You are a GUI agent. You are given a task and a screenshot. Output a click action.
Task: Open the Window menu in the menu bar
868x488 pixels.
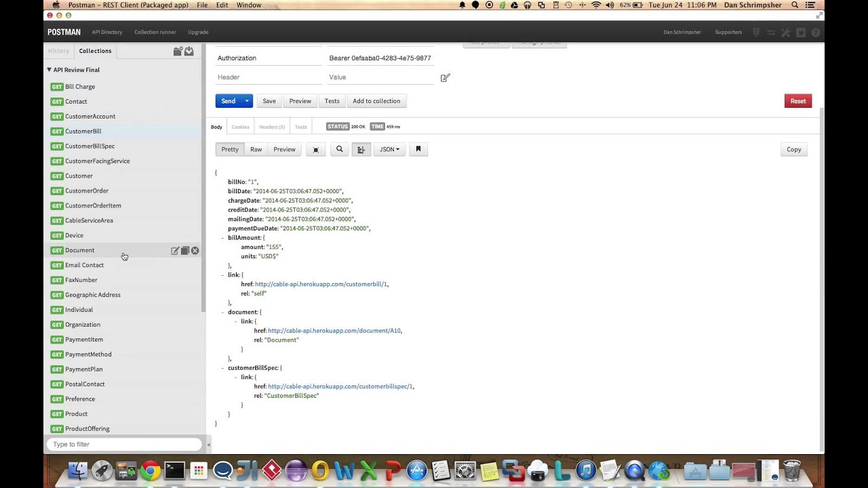pos(249,5)
